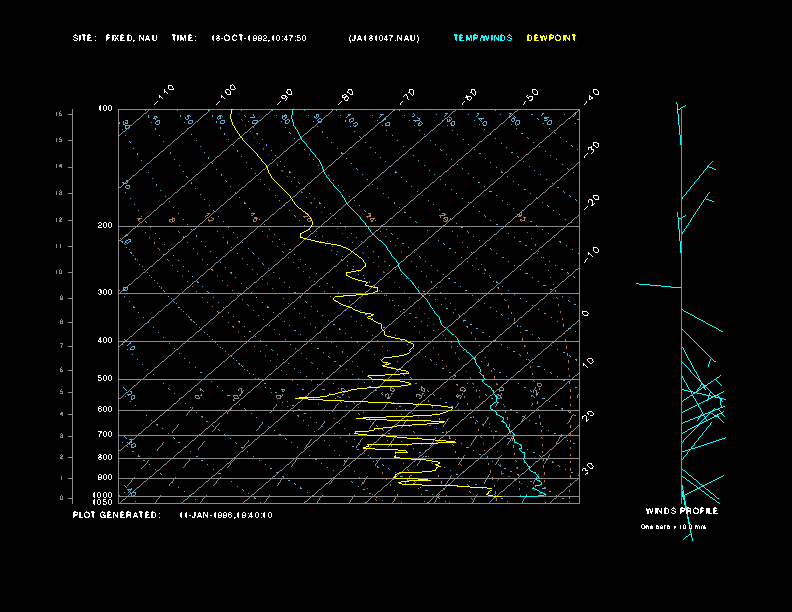Click the plot generation date at bottom
The width and height of the screenshot is (792, 612).
(226, 515)
